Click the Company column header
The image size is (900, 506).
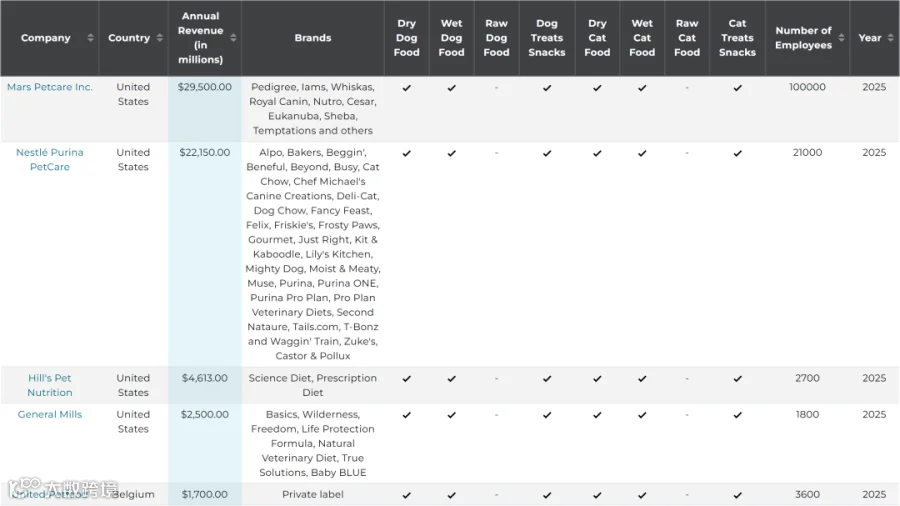(49, 38)
